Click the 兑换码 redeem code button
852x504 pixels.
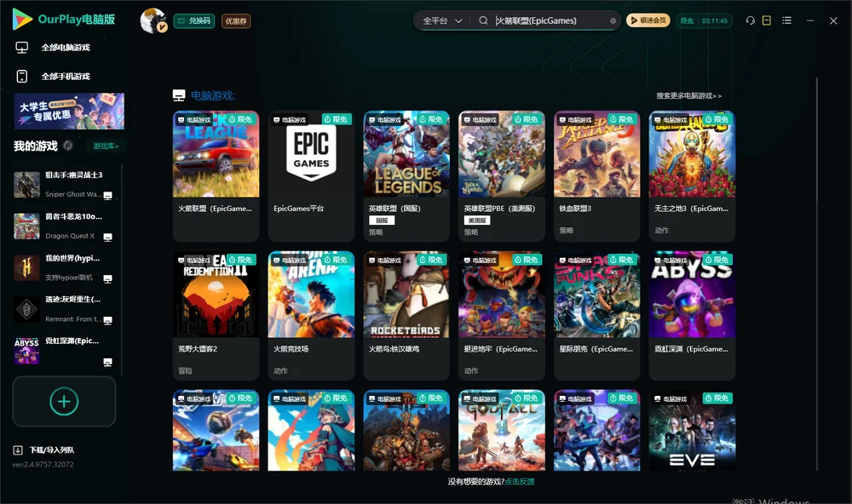(x=194, y=21)
